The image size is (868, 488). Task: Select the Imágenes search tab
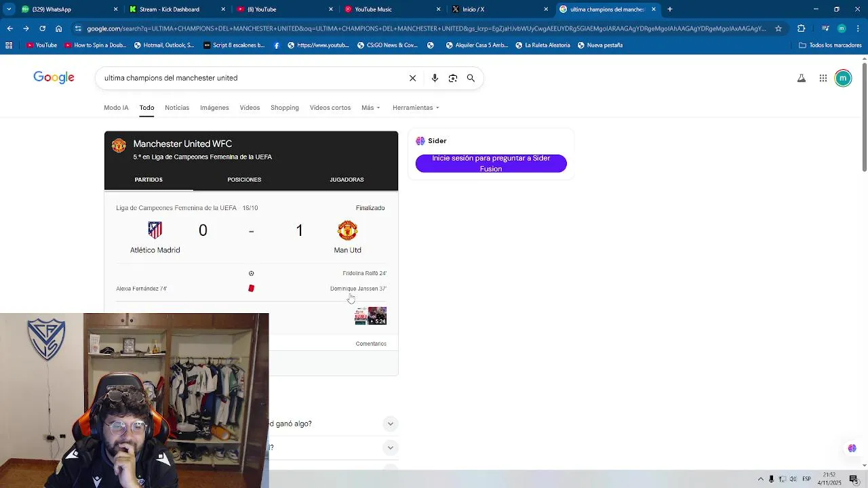214,108
